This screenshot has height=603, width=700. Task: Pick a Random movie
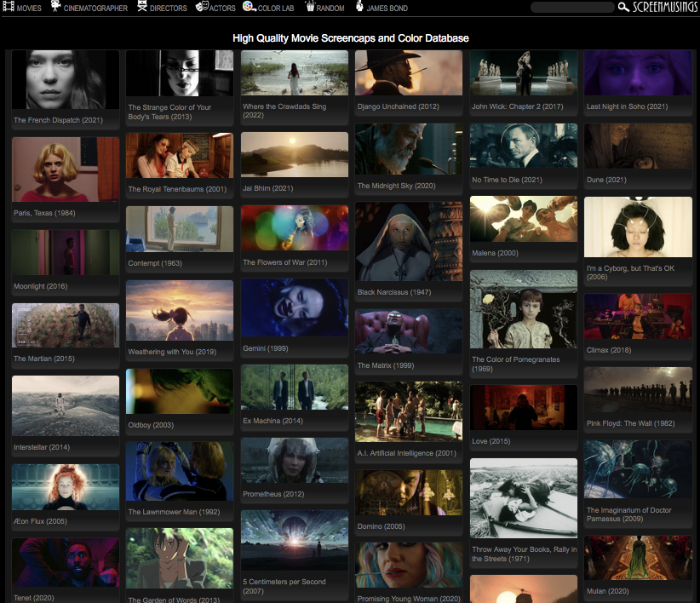[x=330, y=9]
